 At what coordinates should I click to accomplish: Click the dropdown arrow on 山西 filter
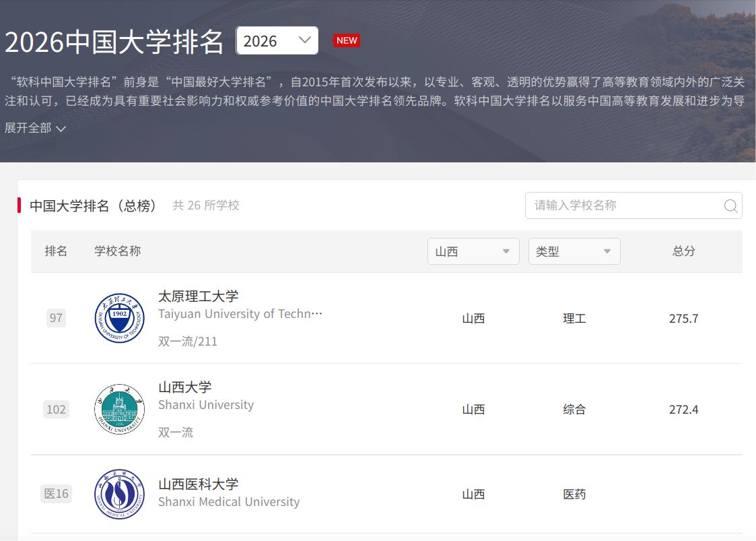point(506,251)
